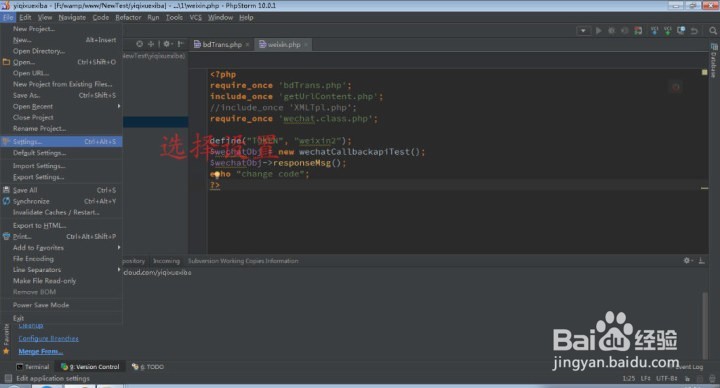Viewport: 720px width, 388px height.
Task: Open the Event Log in status bar
Action: [689, 367]
